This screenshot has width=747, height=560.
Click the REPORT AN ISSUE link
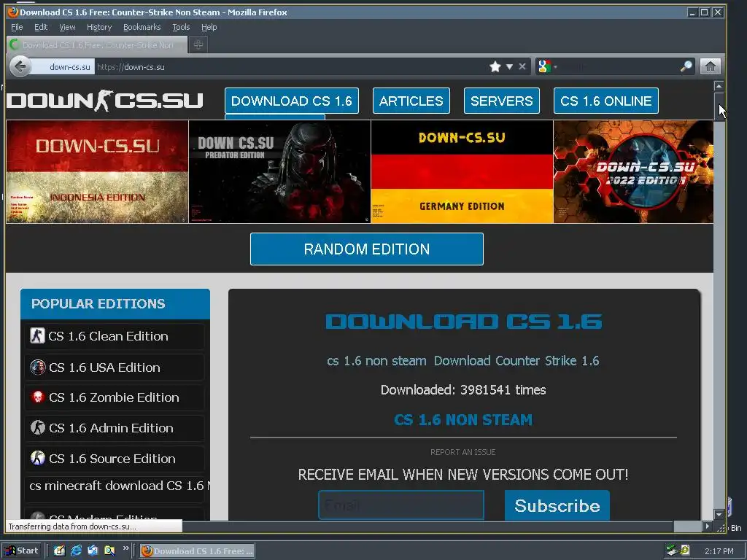pyautogui.click(x=463, y=452)
